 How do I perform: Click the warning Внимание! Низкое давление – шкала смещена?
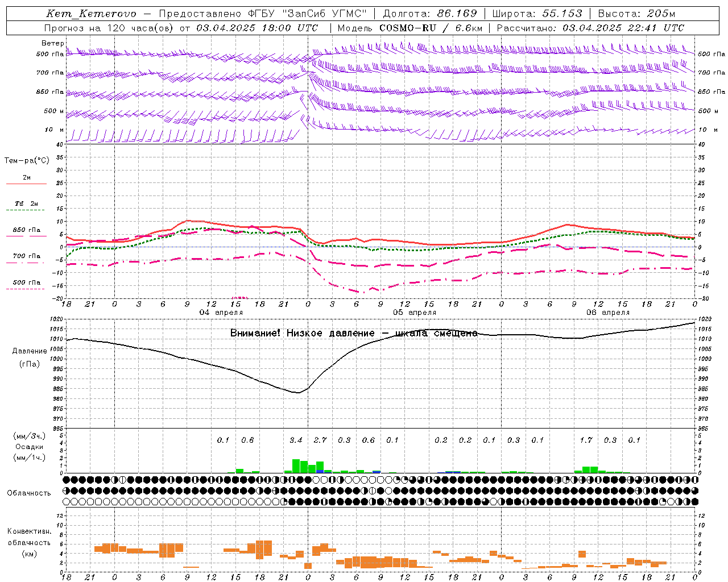(x=354, y=333)
